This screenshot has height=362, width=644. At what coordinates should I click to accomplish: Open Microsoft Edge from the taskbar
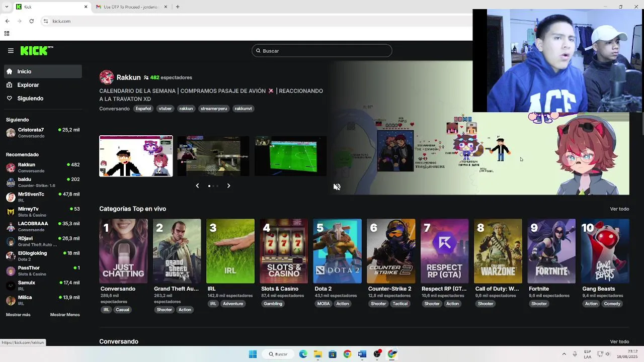coord(303,354)
